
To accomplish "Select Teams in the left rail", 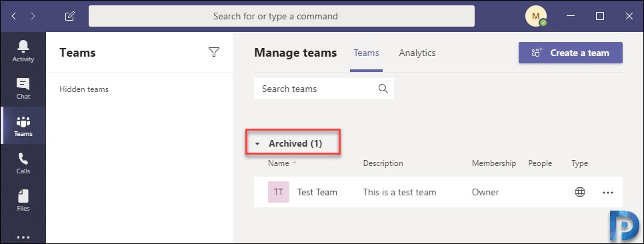I will pos(23,126).
